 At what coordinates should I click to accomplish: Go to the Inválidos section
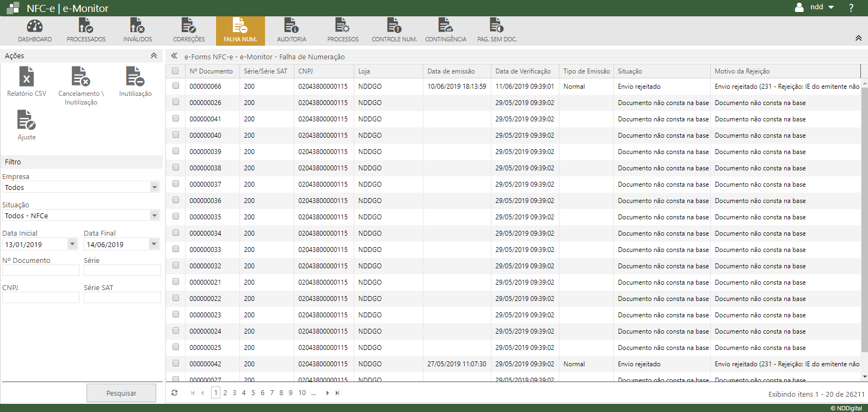(x=137, y=30)
